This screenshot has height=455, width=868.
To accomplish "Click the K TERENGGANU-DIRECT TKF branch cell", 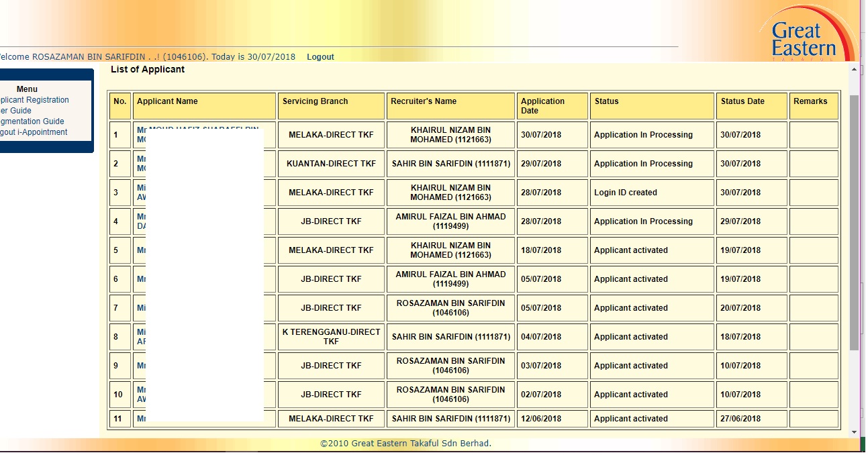I will (331, 337).
